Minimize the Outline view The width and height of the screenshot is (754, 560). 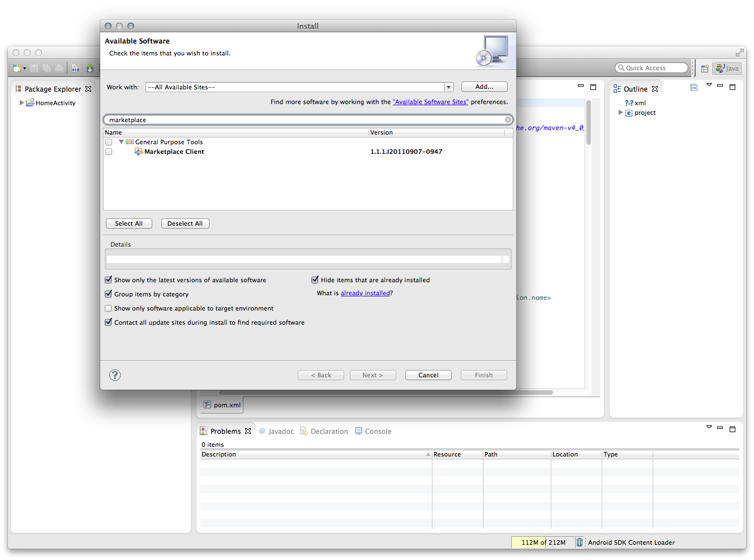(720, 85)
